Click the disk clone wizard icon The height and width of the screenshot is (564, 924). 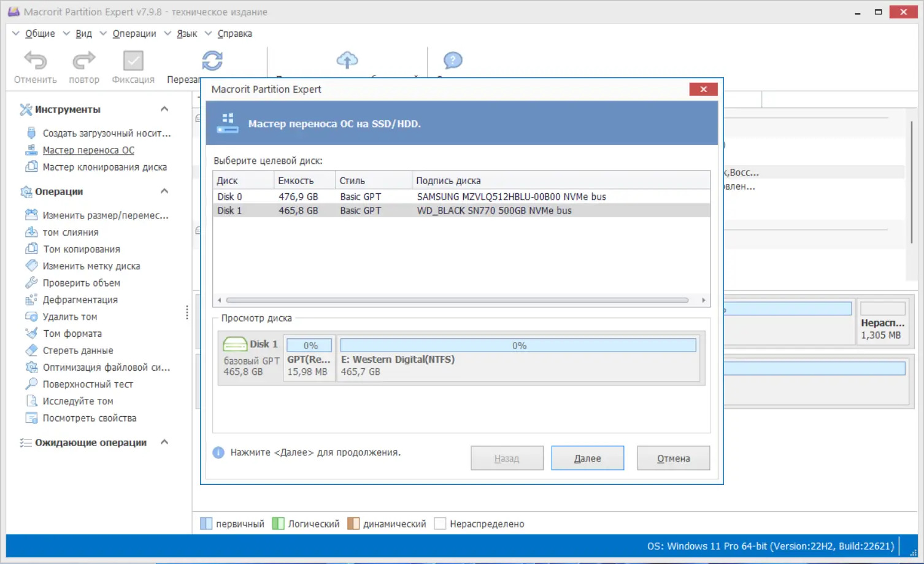[31, 166]
